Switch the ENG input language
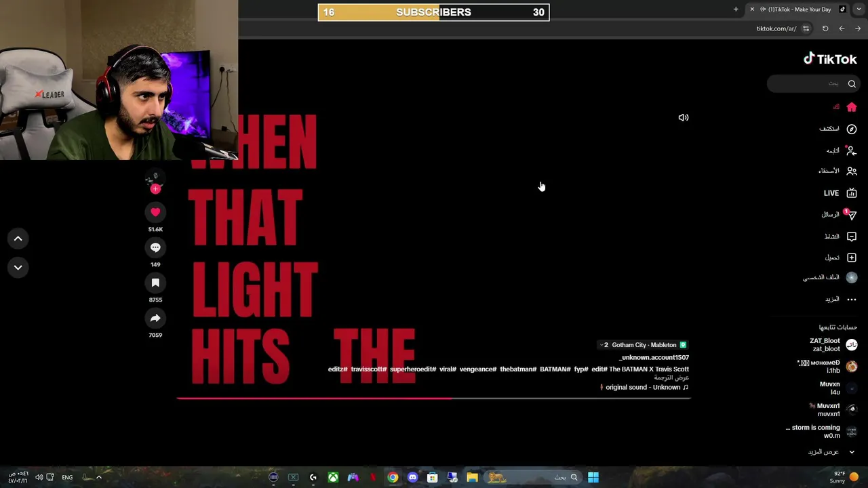 pyautogui.click(x=67, y=477)
